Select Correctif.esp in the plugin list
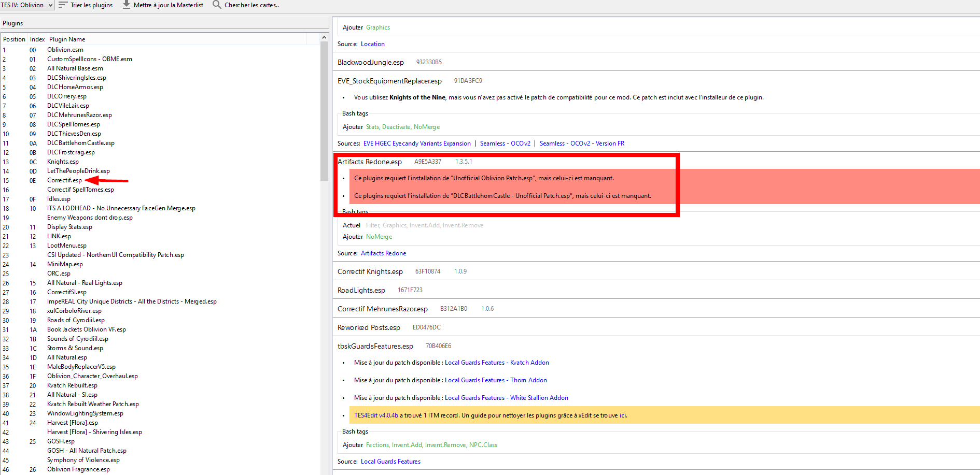980x475 pixels. [64, 180]
